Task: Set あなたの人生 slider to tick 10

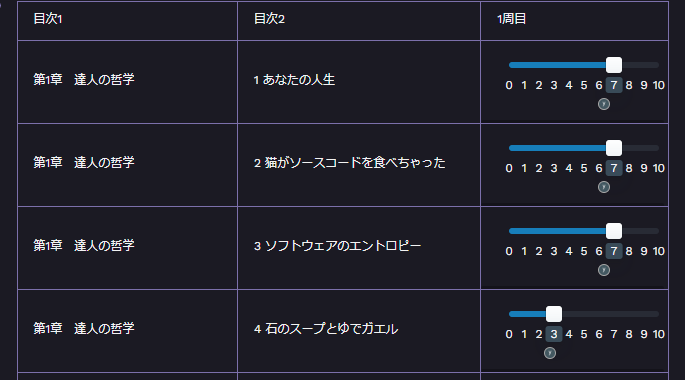Action: [659, 85]
